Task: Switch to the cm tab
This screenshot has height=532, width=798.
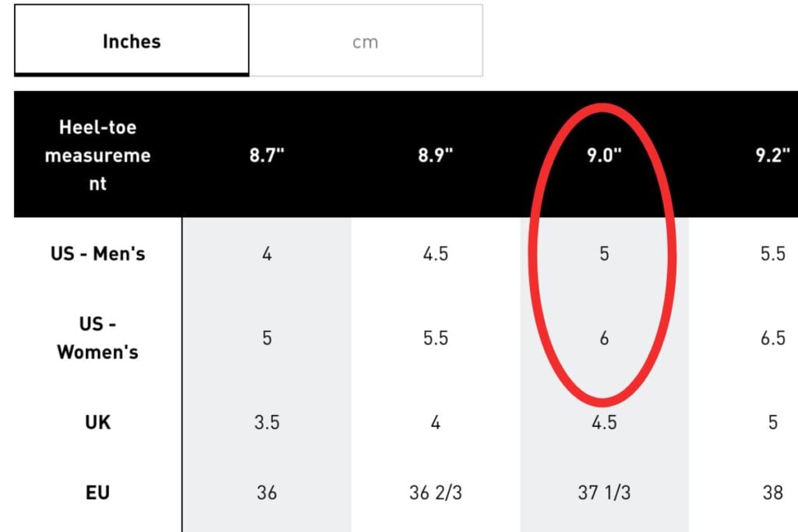Action: [365, 41]
